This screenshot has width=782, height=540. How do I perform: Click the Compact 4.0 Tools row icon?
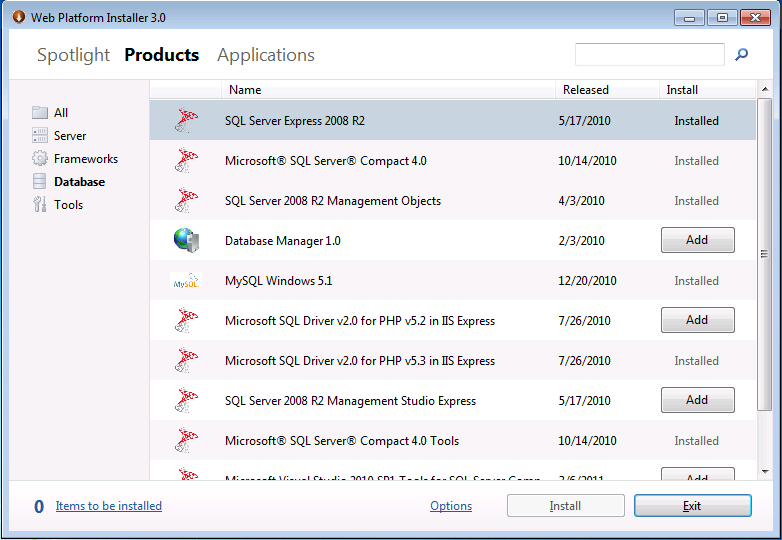(x=186, y=440)
